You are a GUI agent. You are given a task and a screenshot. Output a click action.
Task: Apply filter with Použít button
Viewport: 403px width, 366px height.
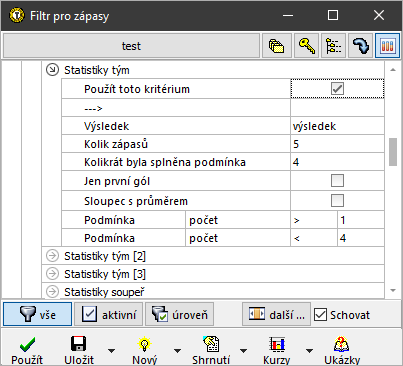point(27,350)
